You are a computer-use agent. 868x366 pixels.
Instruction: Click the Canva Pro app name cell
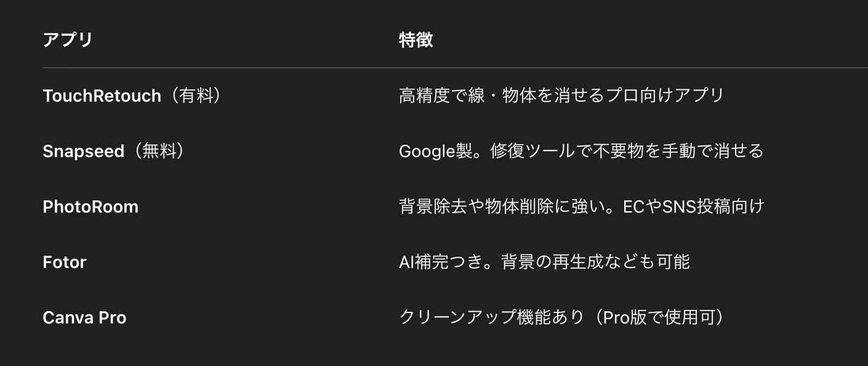84,317
